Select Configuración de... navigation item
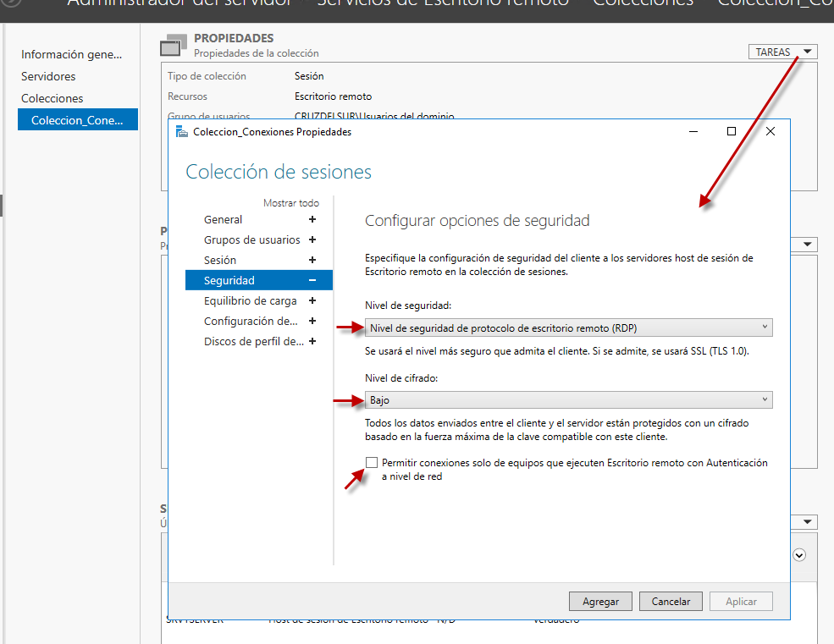 pyautogui.click(x=251, y=321)
